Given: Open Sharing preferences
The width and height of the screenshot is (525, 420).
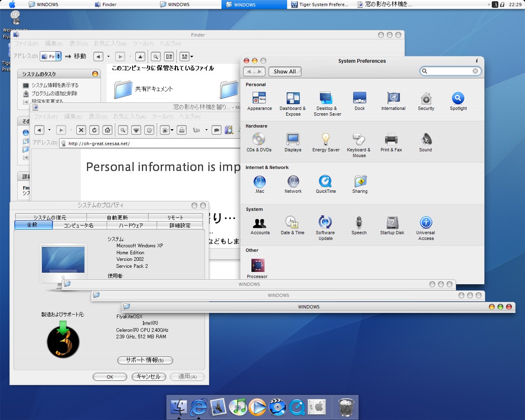Looking at the screenshot, I should [x=360, y=184].
